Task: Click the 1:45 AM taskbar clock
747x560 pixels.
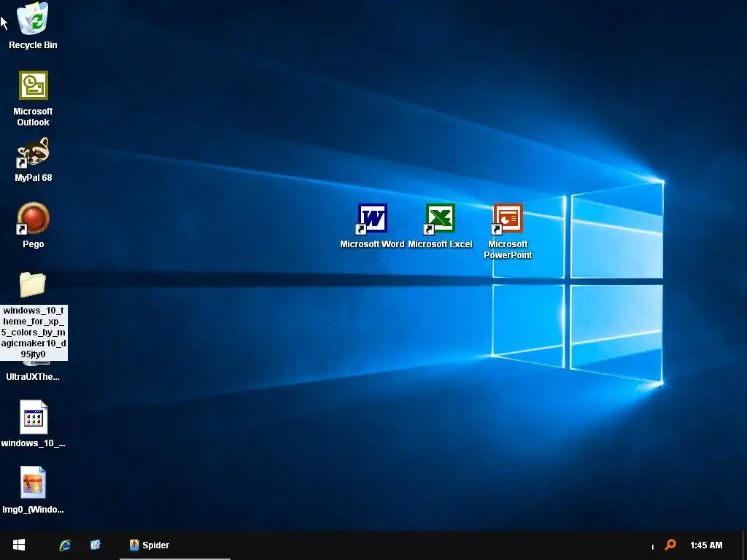Action: coord(706,545)
